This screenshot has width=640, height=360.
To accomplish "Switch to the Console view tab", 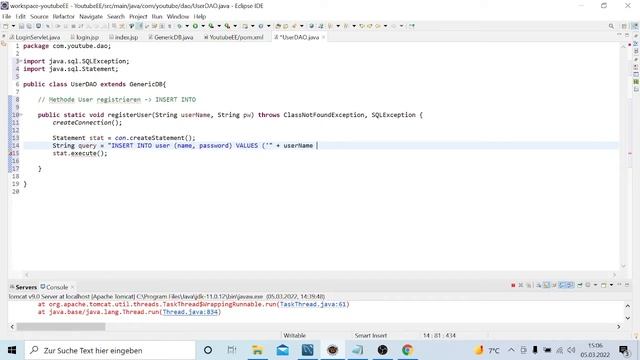I will pos(54,287).
